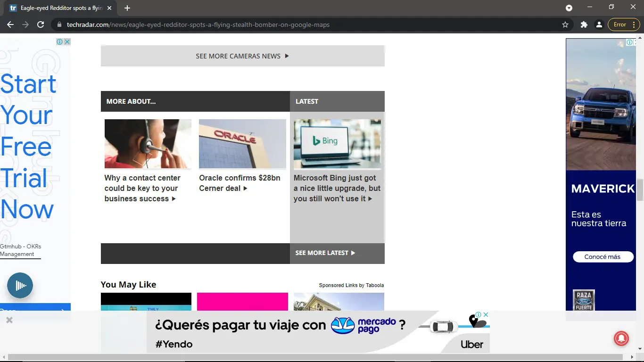This screenshot has height=362, width=644.
Task: Switch to the LATEST tab
Action: click(307, 101)
